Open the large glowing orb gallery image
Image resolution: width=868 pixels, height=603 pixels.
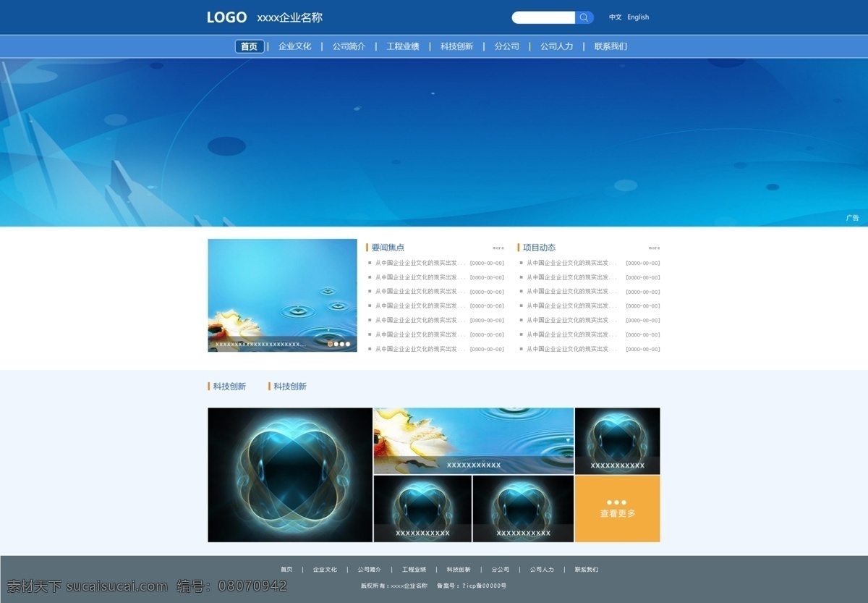[x=290, y=475]
